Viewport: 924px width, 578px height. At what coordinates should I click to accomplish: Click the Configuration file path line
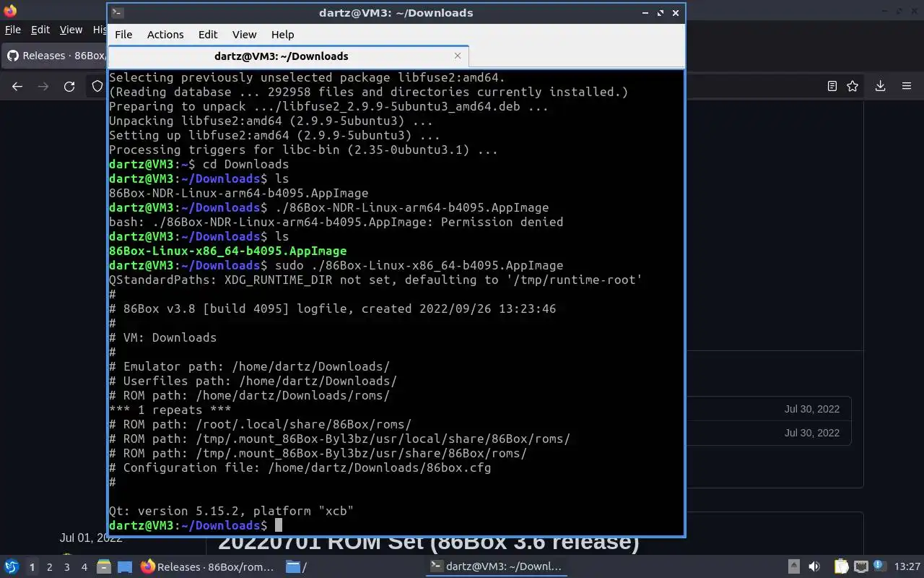(x=300, y=467)
